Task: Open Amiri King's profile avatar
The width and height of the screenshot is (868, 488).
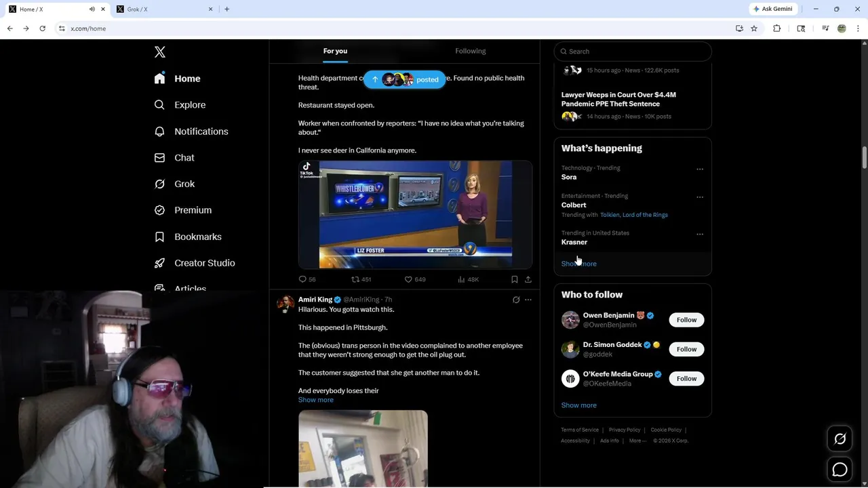Action: [285, 304]
